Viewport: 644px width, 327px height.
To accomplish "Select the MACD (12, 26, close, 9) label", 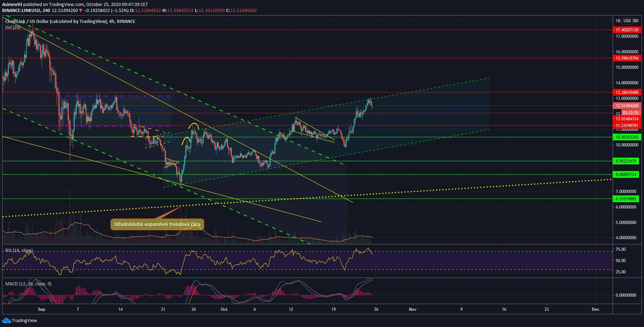I will point(28,284).
